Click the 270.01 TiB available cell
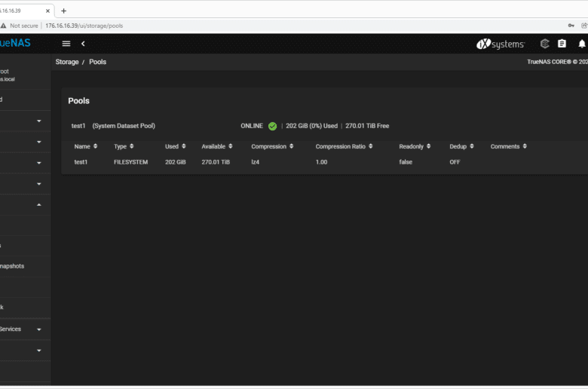588x389 pixels. [216, 162]
